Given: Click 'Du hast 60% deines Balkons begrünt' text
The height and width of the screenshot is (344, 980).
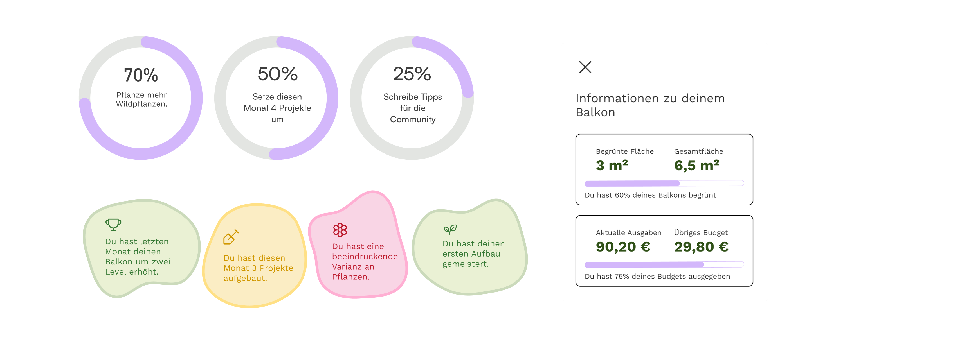Looking at the screenshot, I should click(650, 195).
